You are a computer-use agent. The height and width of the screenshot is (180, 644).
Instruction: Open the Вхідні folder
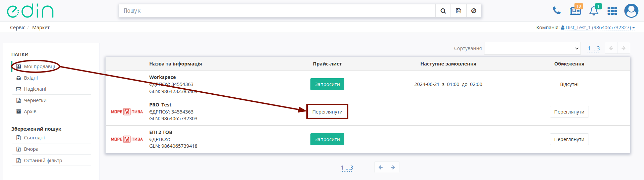pos(31,78)
